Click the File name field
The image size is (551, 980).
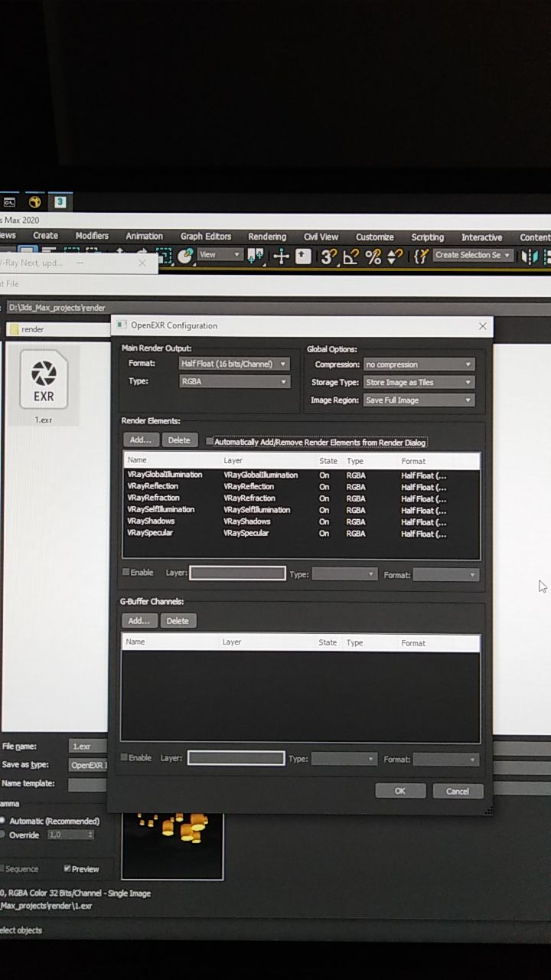(88, 746)
